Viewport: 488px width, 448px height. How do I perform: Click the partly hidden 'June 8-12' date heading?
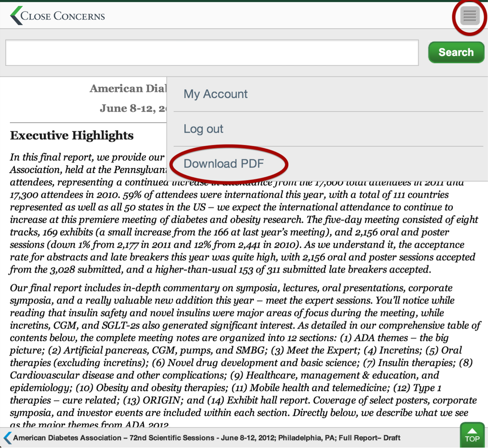(x=133, y=108)
